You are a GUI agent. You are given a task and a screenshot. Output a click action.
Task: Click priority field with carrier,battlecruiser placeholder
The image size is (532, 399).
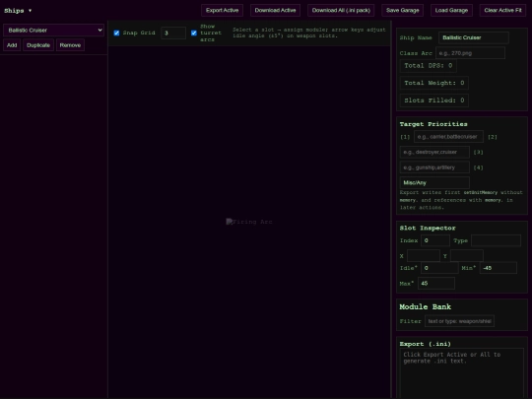point(448,137)
